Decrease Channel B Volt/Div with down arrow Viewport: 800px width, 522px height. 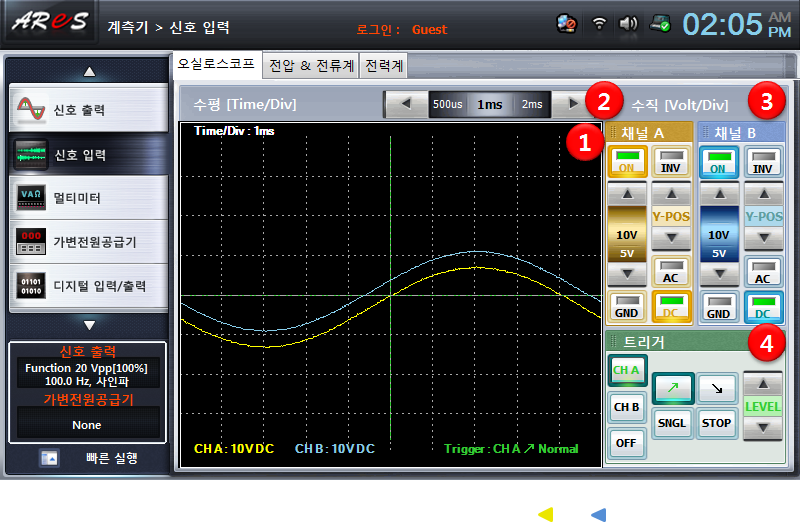[x=719, y=274]
